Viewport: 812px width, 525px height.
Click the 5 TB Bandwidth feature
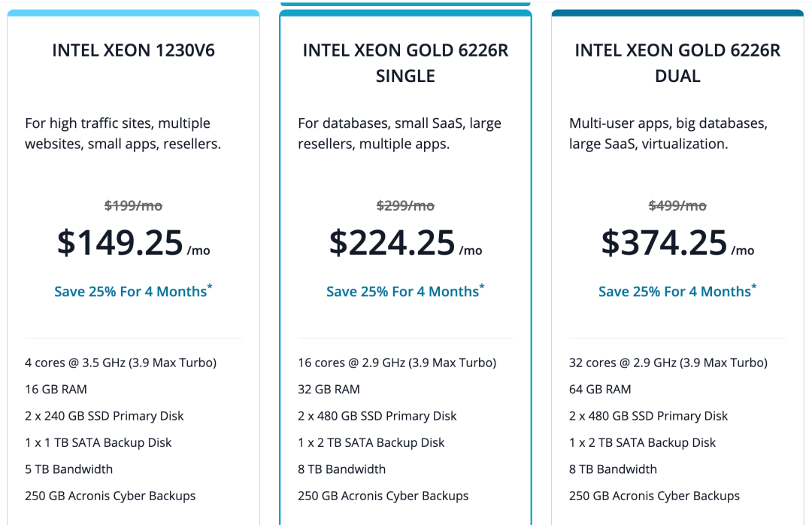pos(69,469)
